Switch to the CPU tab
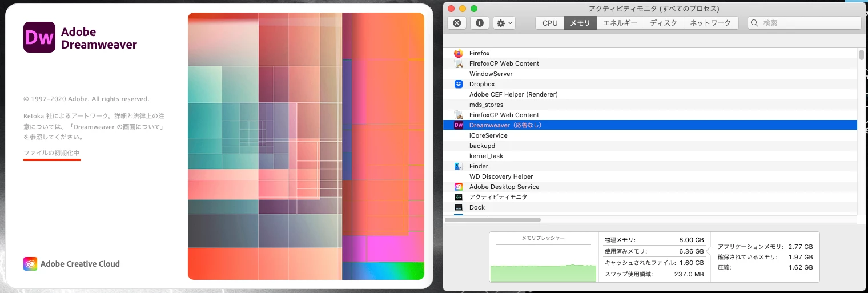Viewport: 868px width, 293px height. pos(550,23)
